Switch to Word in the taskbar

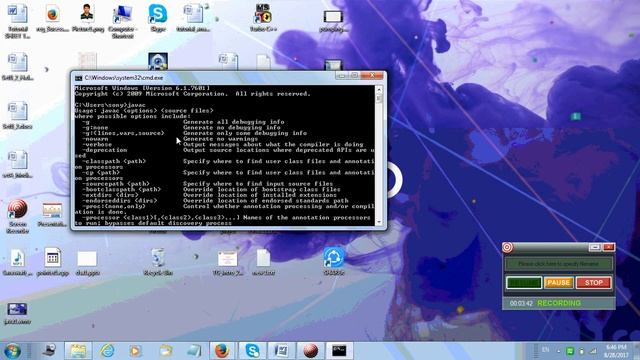281,351
